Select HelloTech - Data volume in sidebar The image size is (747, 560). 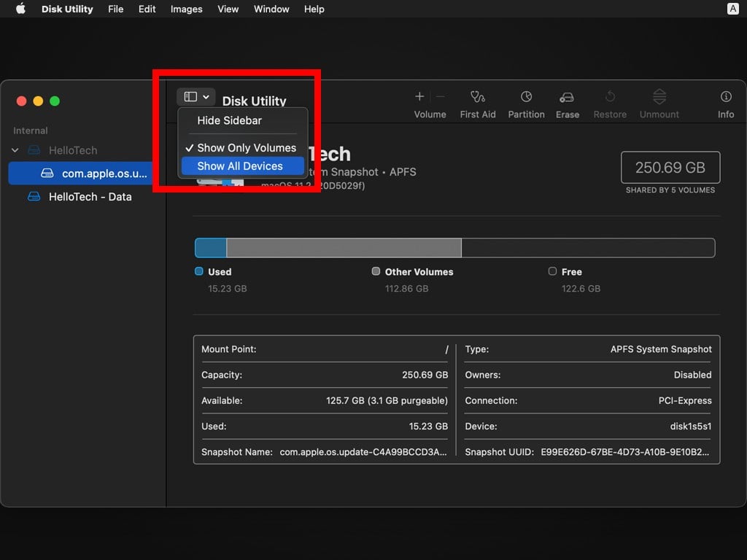(x=90, y=197)
